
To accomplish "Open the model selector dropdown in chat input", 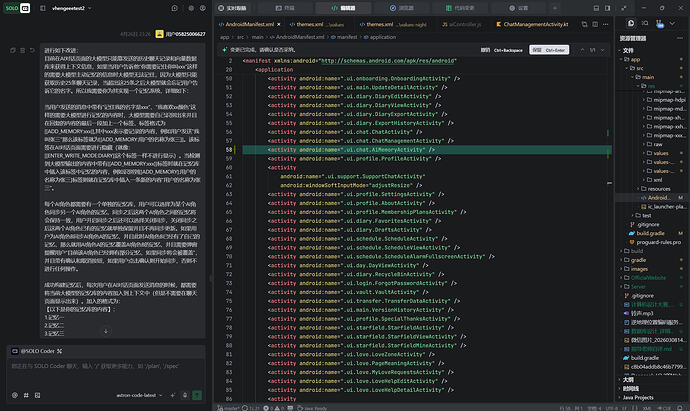I will coord(139,395).
